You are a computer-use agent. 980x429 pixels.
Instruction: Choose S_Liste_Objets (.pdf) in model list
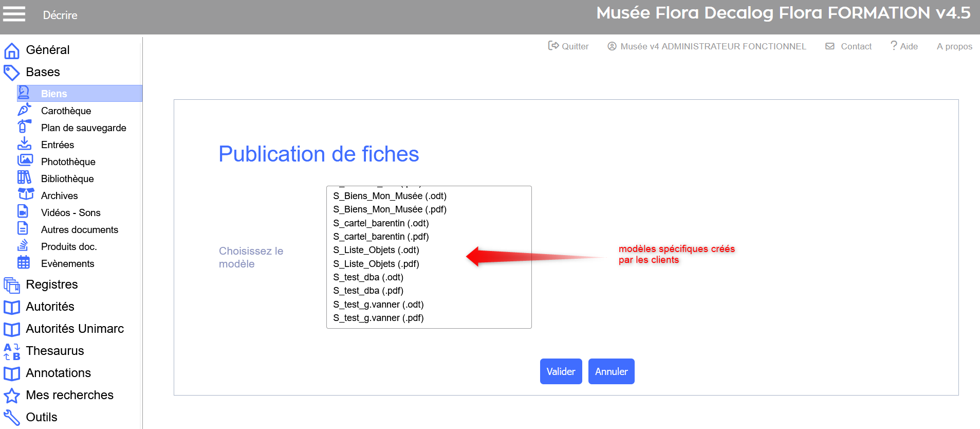[376, 264]
